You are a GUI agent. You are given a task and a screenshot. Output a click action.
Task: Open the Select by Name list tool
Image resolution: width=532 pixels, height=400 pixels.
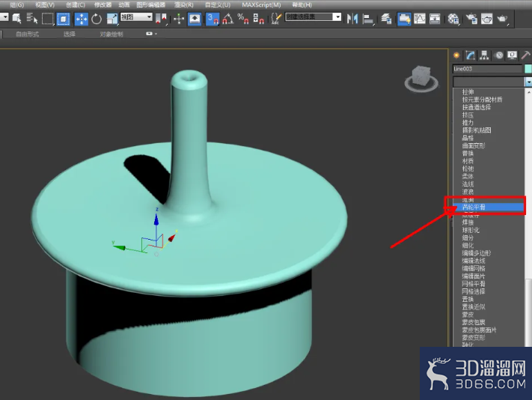32,18
